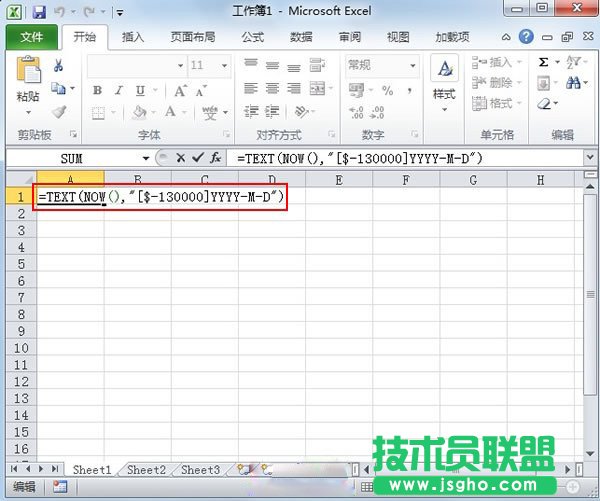Toggle Underline formatting
Screen dimensions: 600x501
pyautogui.click(x=140, y=91)
